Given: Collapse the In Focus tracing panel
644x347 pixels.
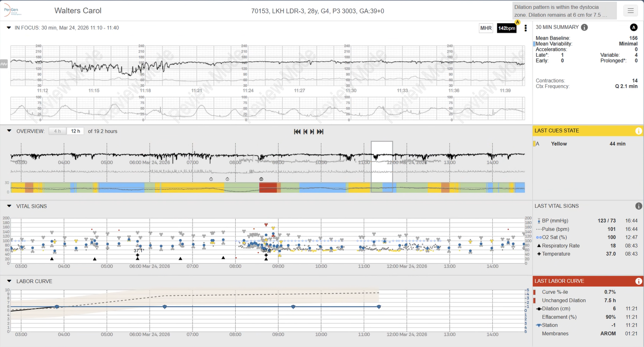Looking at the screenshot, I should [9, 28].
